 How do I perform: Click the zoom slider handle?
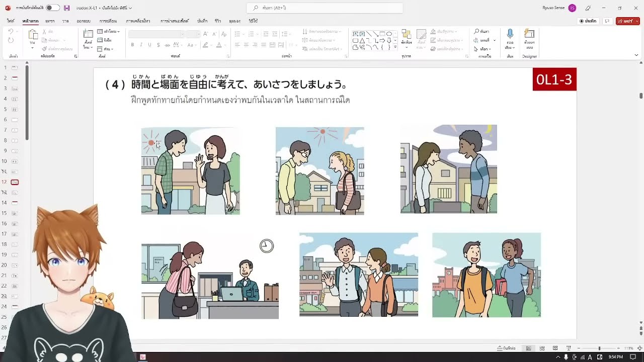click(x=599, y=348)
